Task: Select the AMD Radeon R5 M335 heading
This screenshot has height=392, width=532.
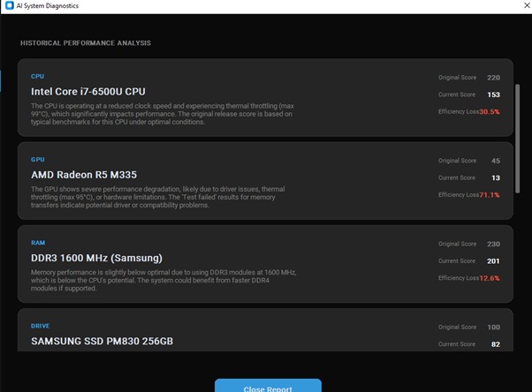Action: (x=84, y=175)
